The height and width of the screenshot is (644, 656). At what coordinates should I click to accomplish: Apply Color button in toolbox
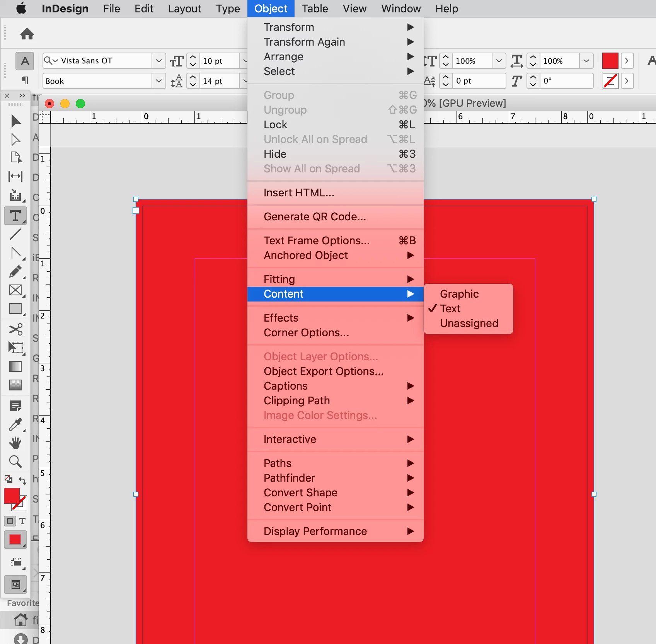[15, 540]
